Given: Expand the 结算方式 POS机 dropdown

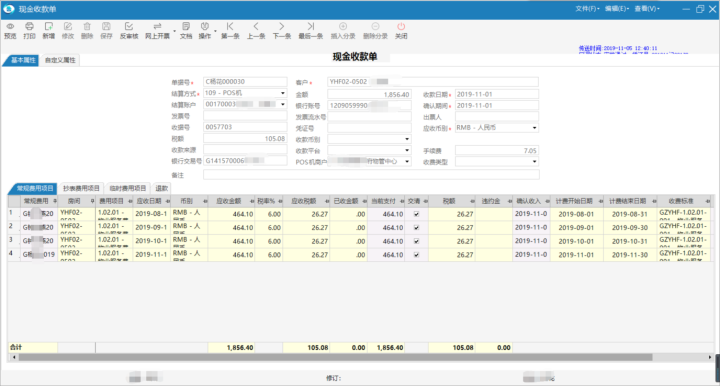Looking at the screenshot, I should (283, 93).
